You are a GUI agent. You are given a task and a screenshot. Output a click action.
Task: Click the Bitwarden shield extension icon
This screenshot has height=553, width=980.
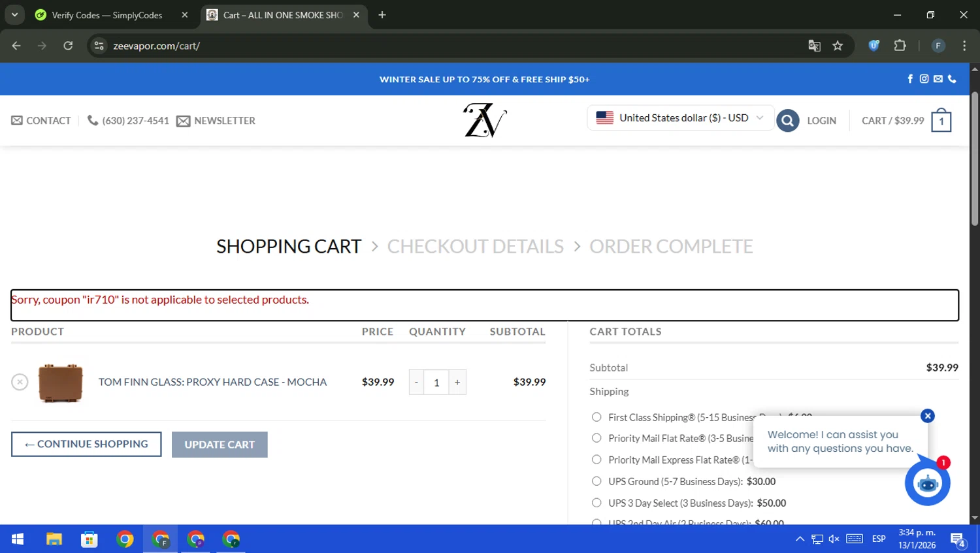coord(874,46)
